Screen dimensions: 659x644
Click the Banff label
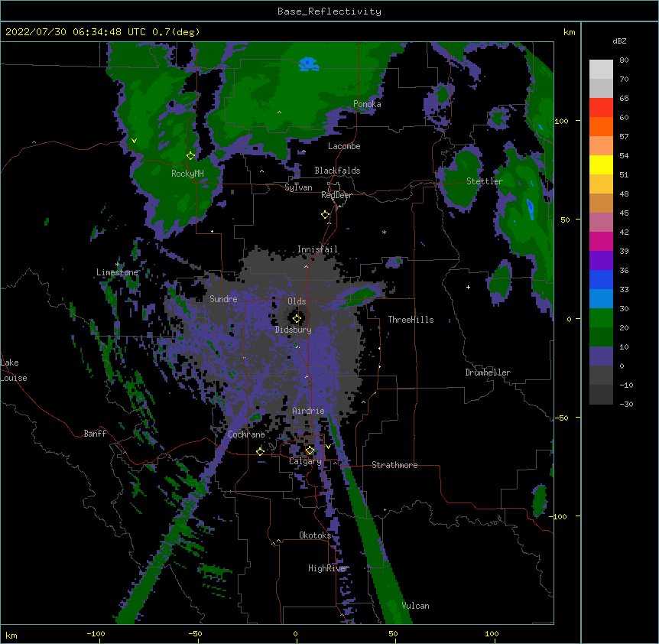coord(95,434)
